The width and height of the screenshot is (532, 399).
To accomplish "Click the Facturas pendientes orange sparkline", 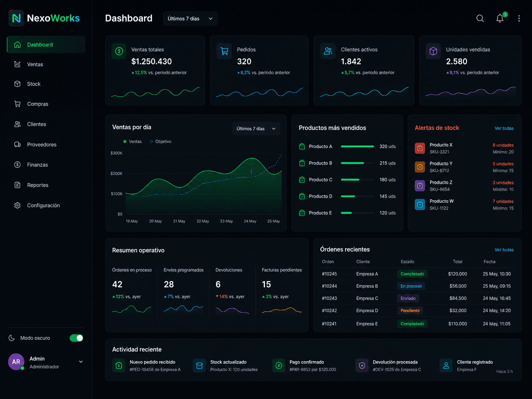I will [282, 310].
